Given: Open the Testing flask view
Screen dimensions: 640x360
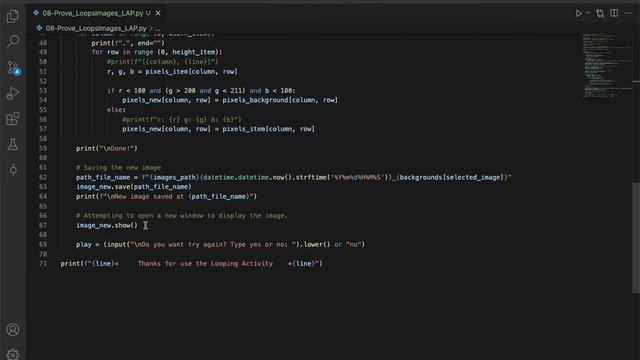Looking at the screenshot, I should (13, 144).
